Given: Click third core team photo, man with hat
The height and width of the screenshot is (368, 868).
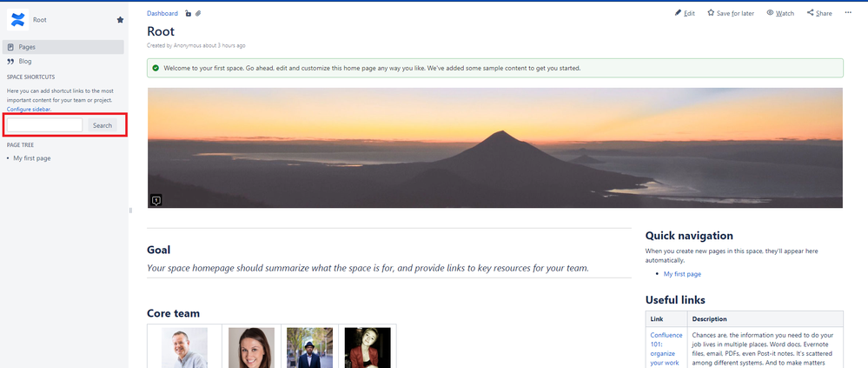Looking at the screenshot, I should [309, 348].
